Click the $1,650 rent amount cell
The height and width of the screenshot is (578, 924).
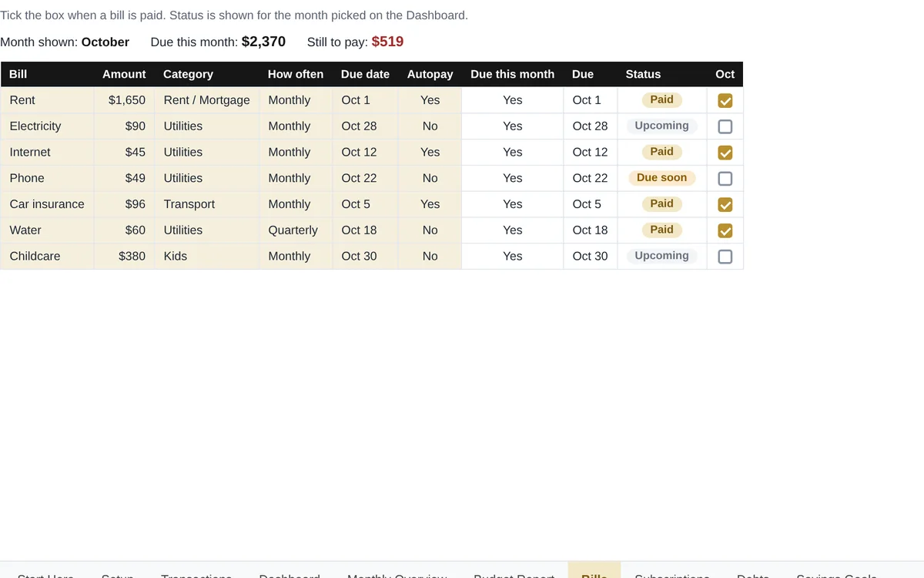click(x=124, y=100)
